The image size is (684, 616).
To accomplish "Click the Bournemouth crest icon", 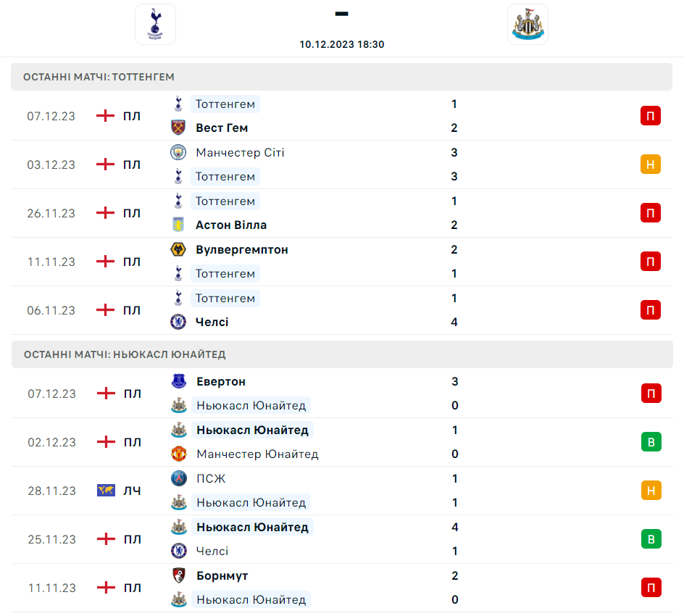I will [x=178, y=575].
